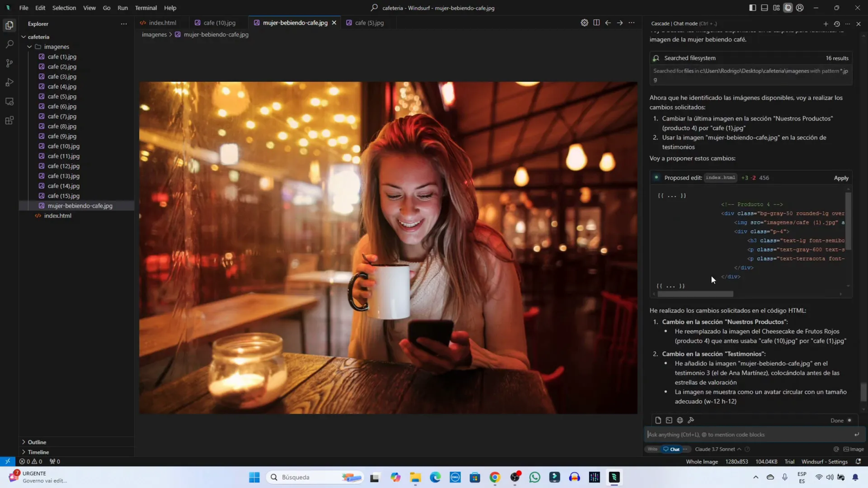
Task: Expand the Outline section
Action: click(x=37, y=442)
